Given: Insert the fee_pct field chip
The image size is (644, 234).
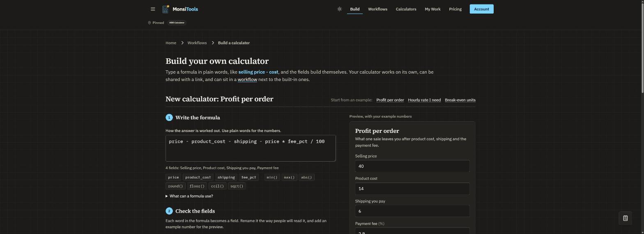Looking at the screenshot, I should [x=249, y=177].
